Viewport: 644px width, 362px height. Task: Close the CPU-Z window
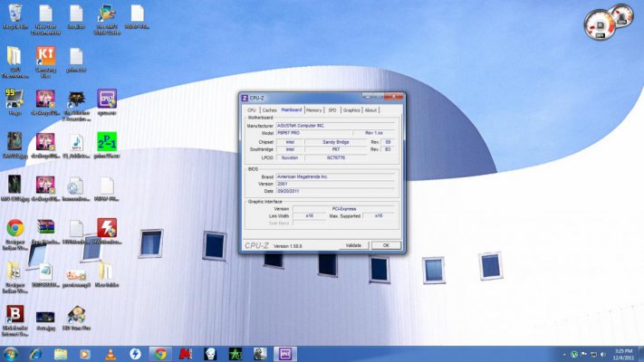pos(394,97)
